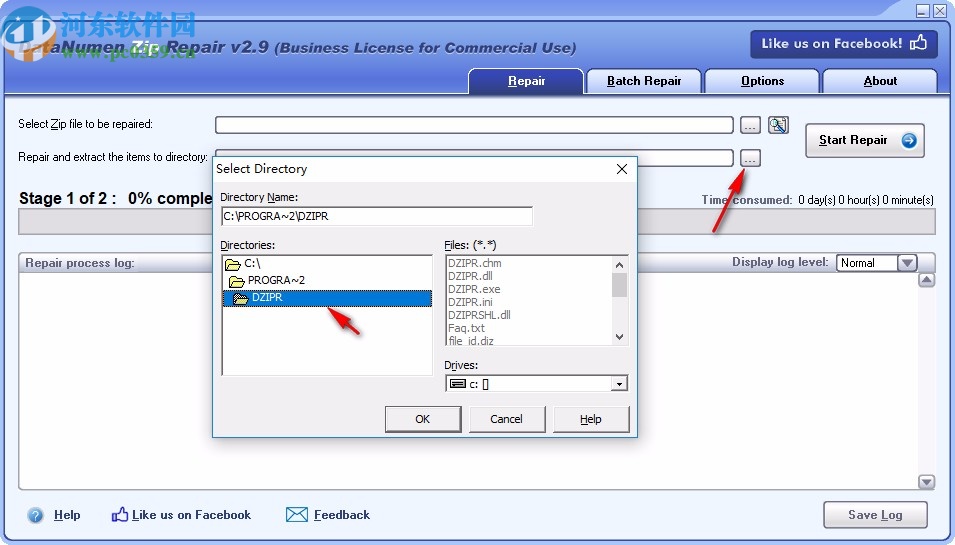Click DZIPR.exe in Files list
Screen dimensions: 955x545
tap(474, 289)
